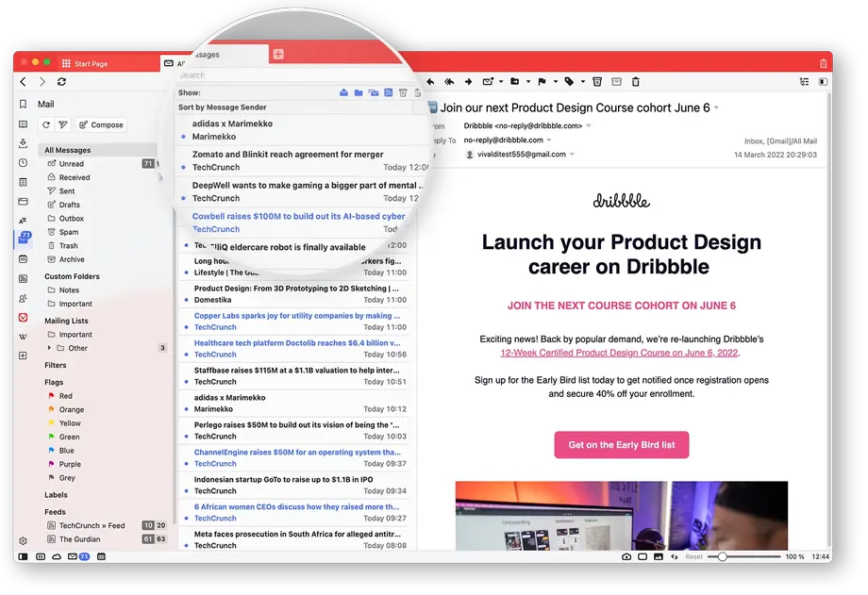Open dropdown next to reply-to address
Viewport: 868px width, 595px height.
[549, 140]
